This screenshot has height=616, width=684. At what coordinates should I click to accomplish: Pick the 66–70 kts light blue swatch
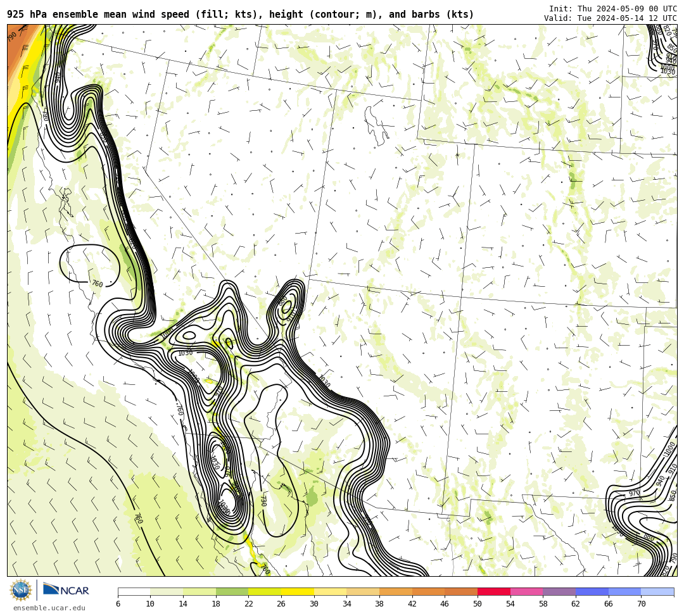pos(624,591)
